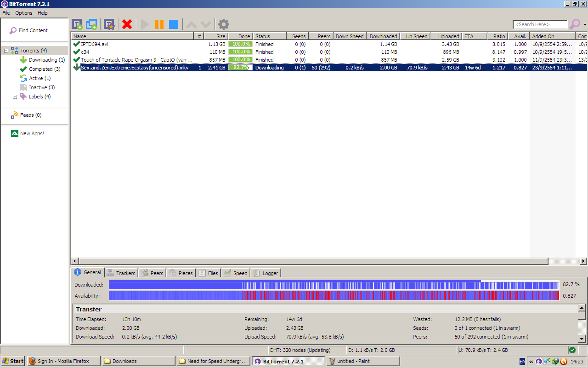Sort torrents by the Added On column
588x368 pixels.
click(552, 36)
